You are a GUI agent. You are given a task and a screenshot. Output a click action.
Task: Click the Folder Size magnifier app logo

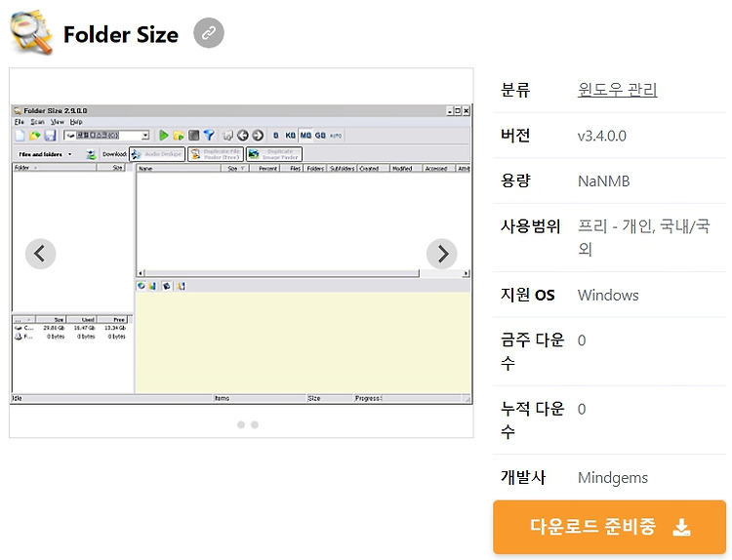click(x=32, y=32)
